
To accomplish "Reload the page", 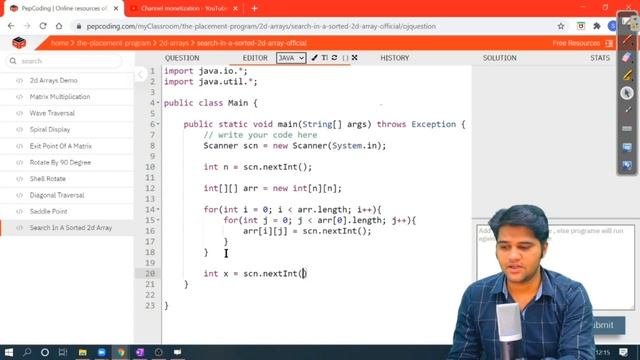I will [43, 26].
